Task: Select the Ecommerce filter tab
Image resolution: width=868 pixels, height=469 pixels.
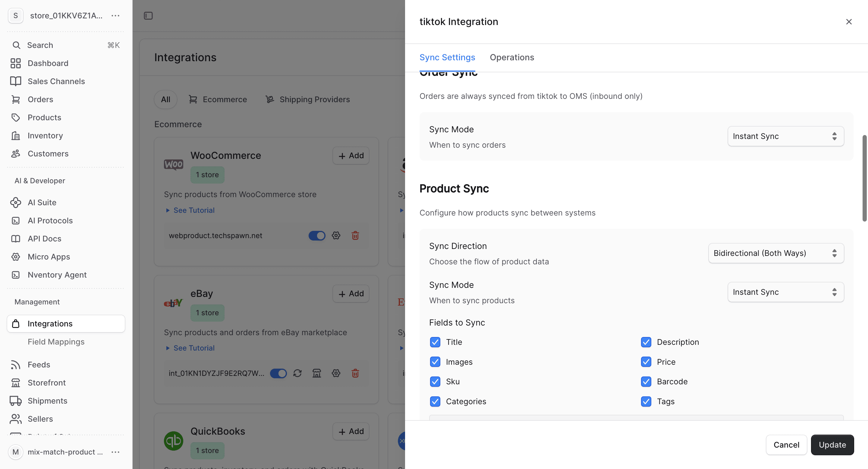Action: 218,100
